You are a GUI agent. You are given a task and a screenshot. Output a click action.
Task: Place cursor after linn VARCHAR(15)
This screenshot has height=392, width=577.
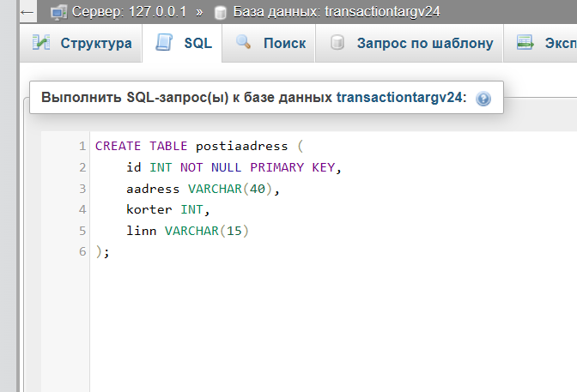coord(250,231)
